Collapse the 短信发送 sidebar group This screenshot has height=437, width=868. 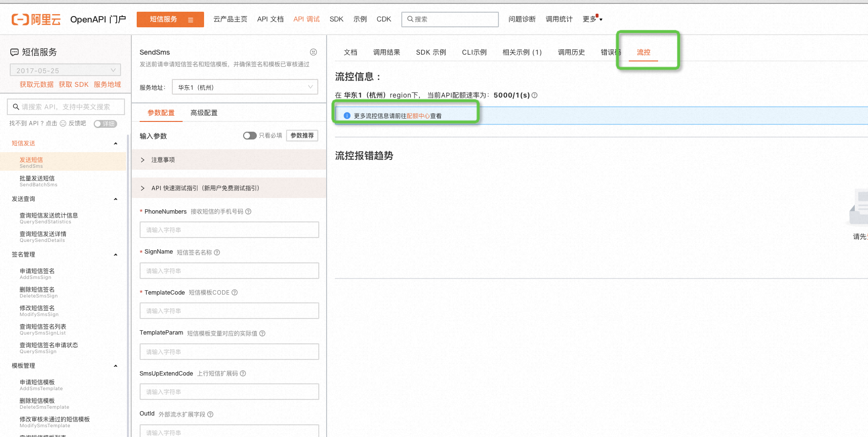(116, 143)
